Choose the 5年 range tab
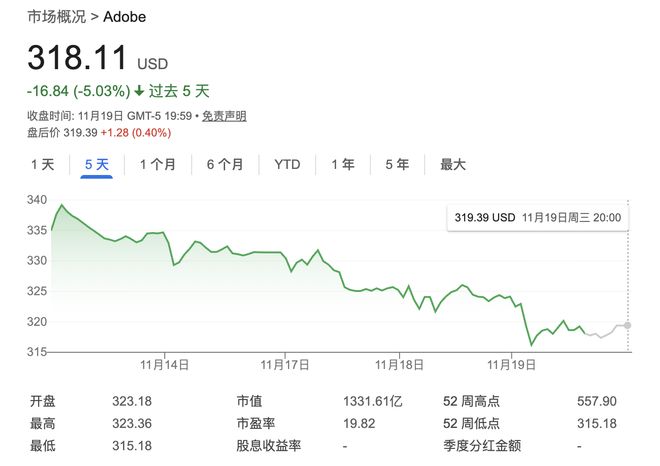The width and height of the screenshot is (660, 466). 397,165
